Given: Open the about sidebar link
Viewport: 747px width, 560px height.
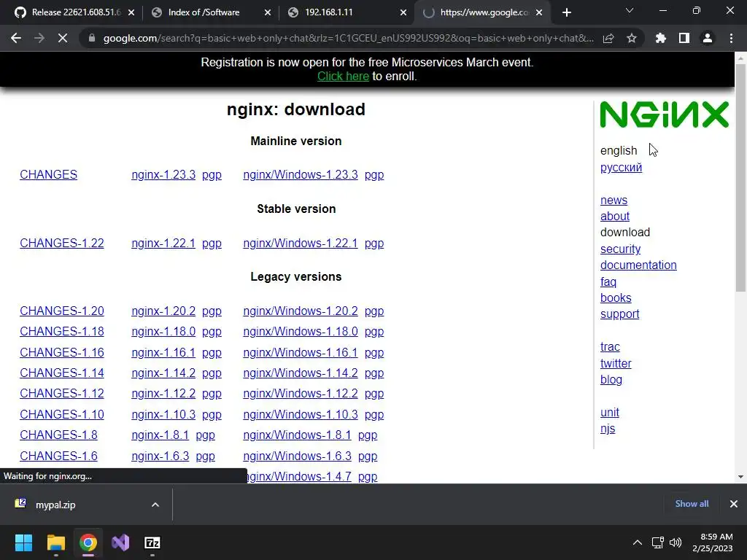Looking at the screenshot, I should pos(614,216).
